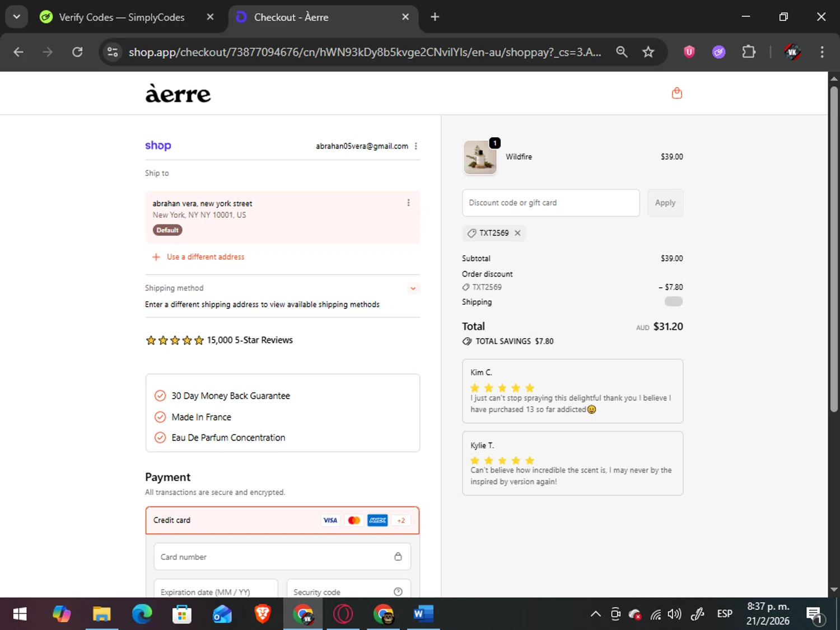Image resolution: width=840 pixels, height=630 pixels.
Task: Switch the ESP input language
Action: pos(725,614)
